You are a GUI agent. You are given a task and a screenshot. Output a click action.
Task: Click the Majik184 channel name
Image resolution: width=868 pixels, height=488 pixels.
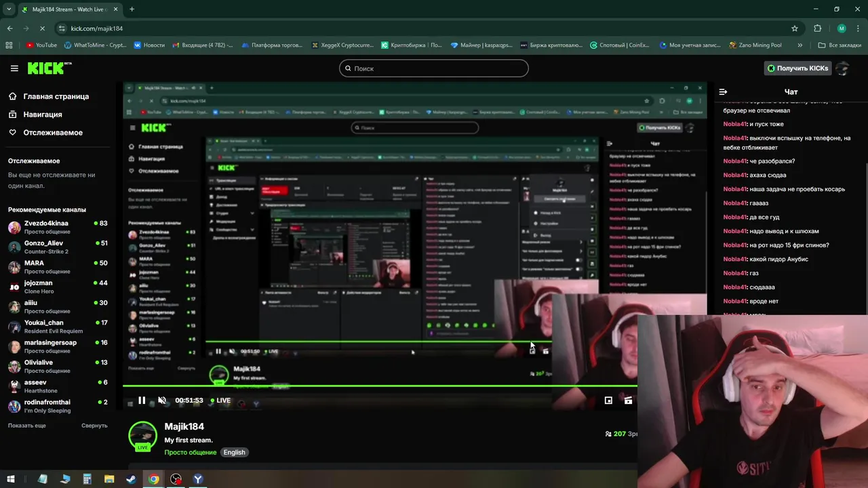tap(184, 426)
